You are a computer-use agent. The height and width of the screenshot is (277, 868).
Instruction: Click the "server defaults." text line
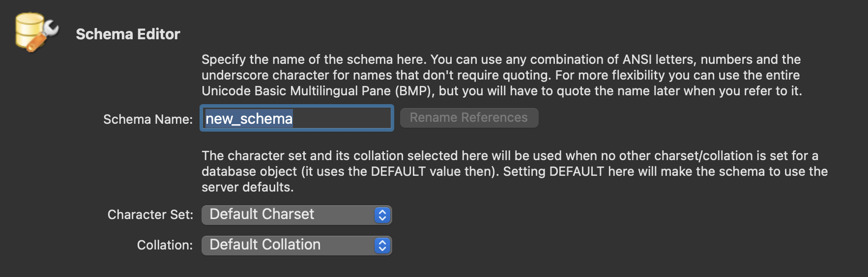pos(247,187)
